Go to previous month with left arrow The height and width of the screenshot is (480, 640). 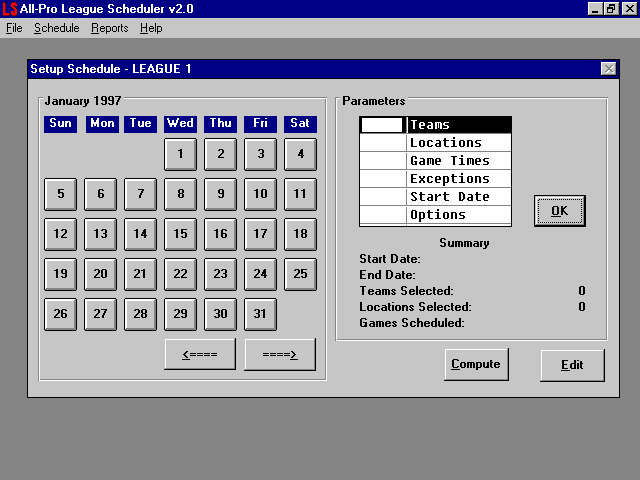point(200,354)
